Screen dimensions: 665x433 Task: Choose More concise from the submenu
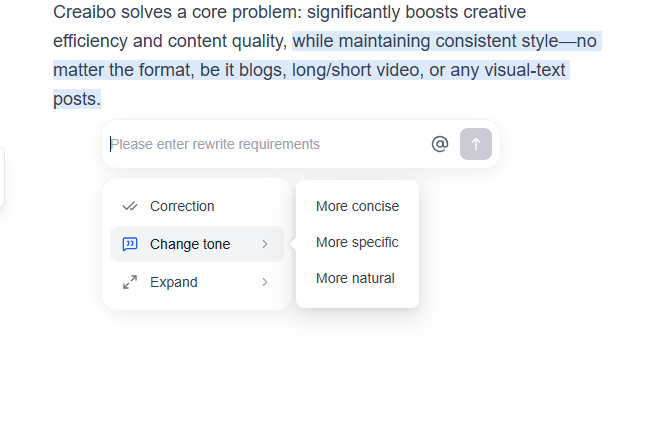point(357,206)
